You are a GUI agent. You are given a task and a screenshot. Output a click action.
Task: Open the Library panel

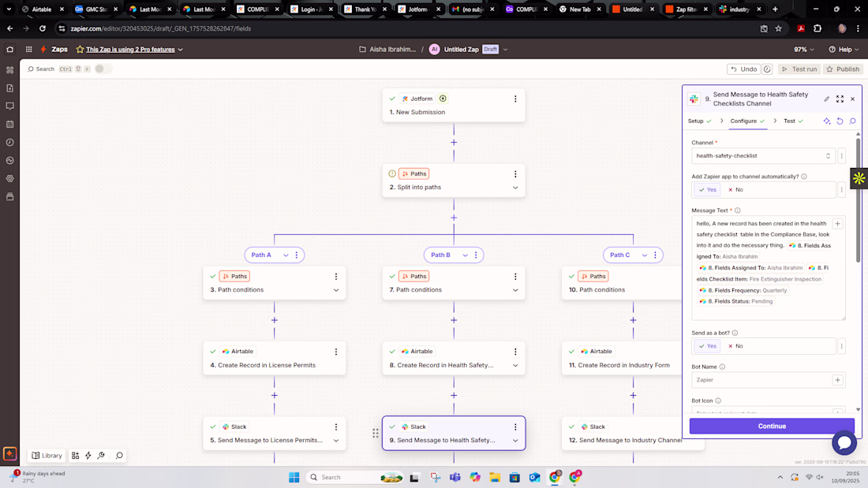click(47, 456)
